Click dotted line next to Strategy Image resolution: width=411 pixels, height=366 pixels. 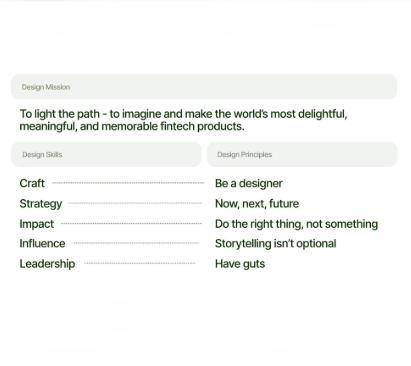(x=135, y=203)
